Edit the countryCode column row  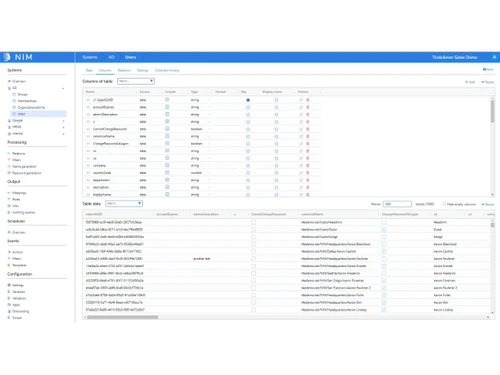click(x=301, y=173)
